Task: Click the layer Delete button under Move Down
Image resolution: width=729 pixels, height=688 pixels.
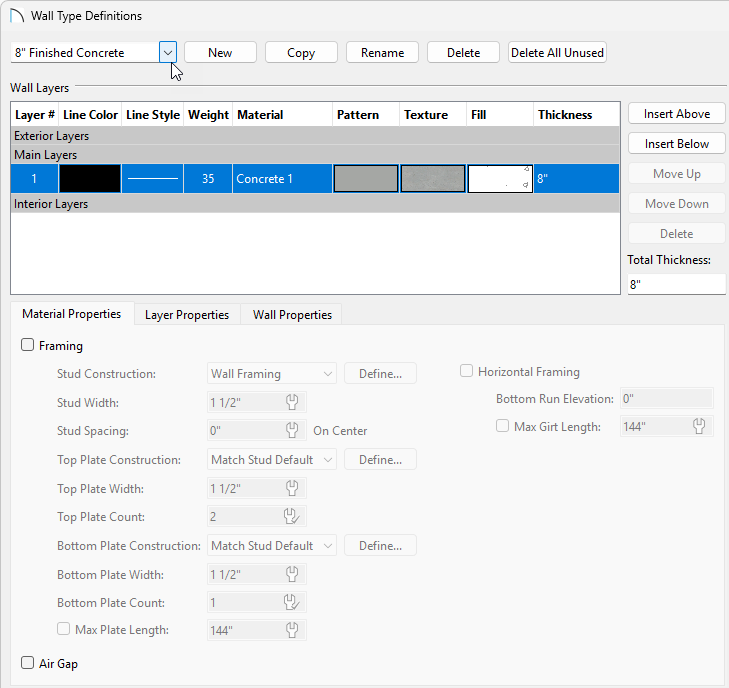Action: (x=676, y=233)
